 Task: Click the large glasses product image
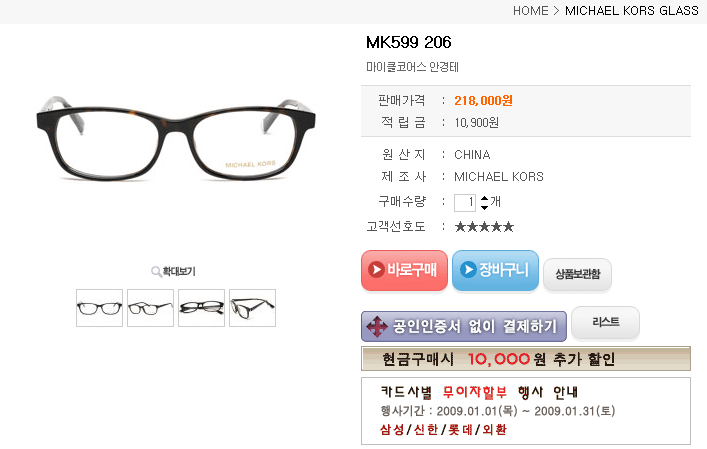pos(176,137)
